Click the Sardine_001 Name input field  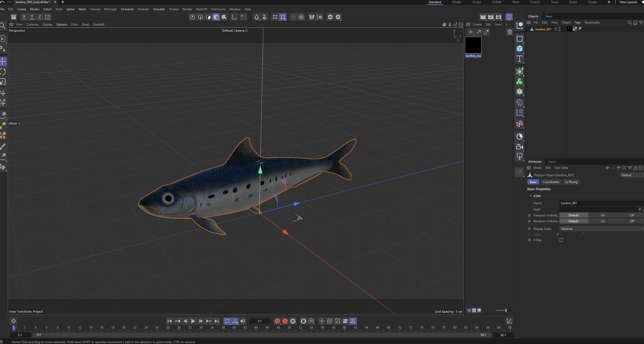601,203
